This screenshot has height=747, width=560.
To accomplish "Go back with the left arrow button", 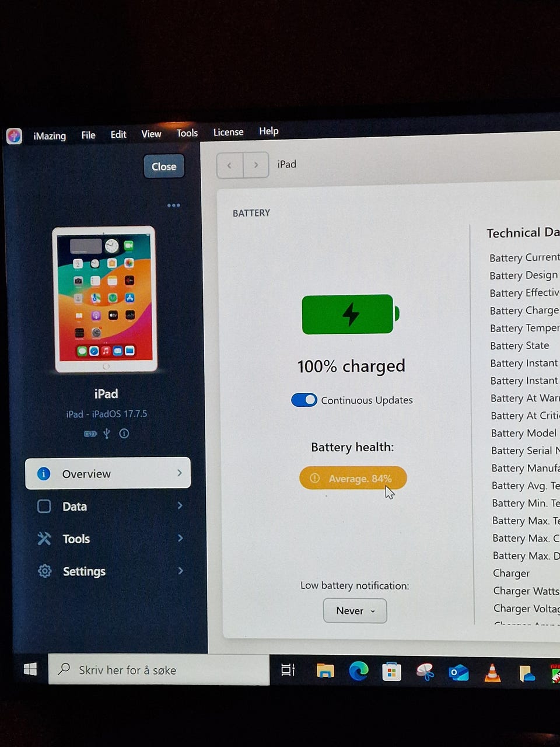I will point(229,165).
